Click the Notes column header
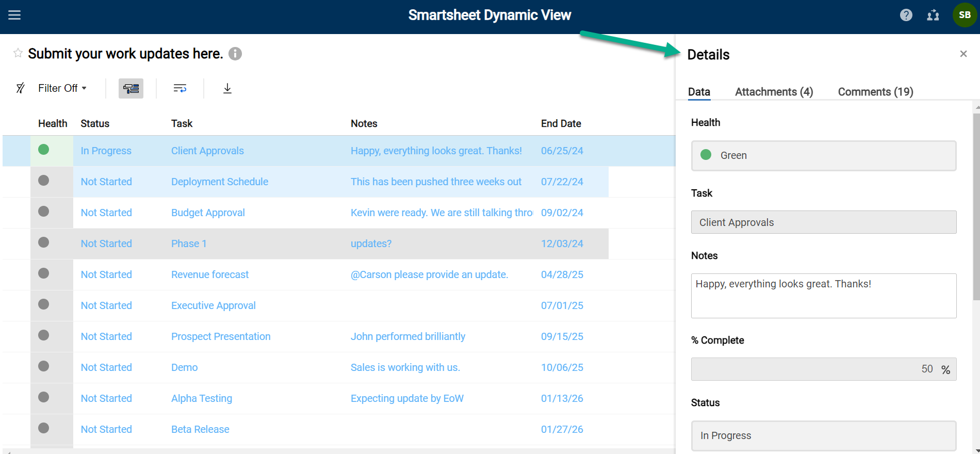The height and width of the screenshot is (454, 980). (364, 123)
